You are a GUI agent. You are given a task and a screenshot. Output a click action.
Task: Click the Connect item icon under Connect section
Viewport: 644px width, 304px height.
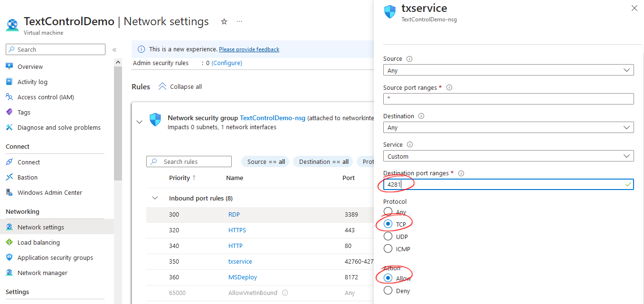click(9, 162)
